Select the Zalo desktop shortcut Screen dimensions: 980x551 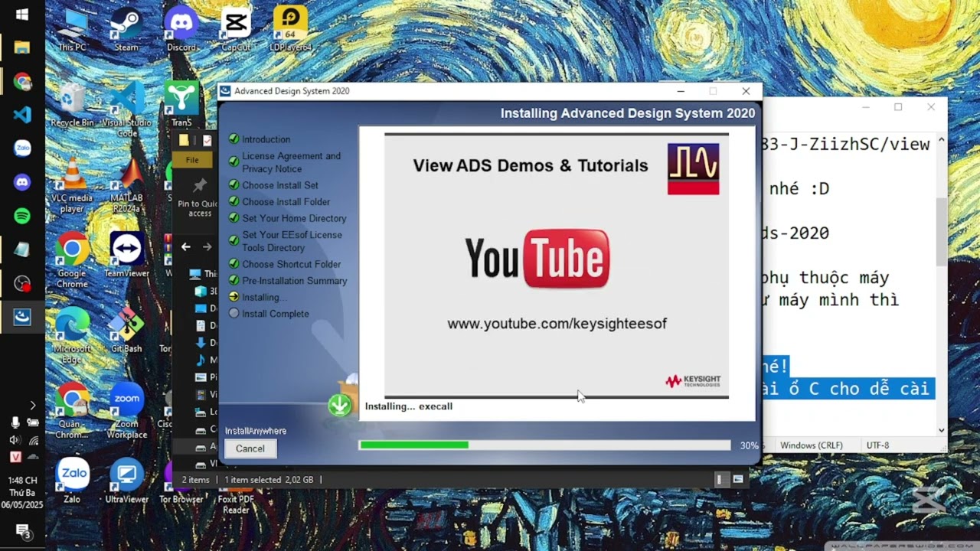(72, 481)
